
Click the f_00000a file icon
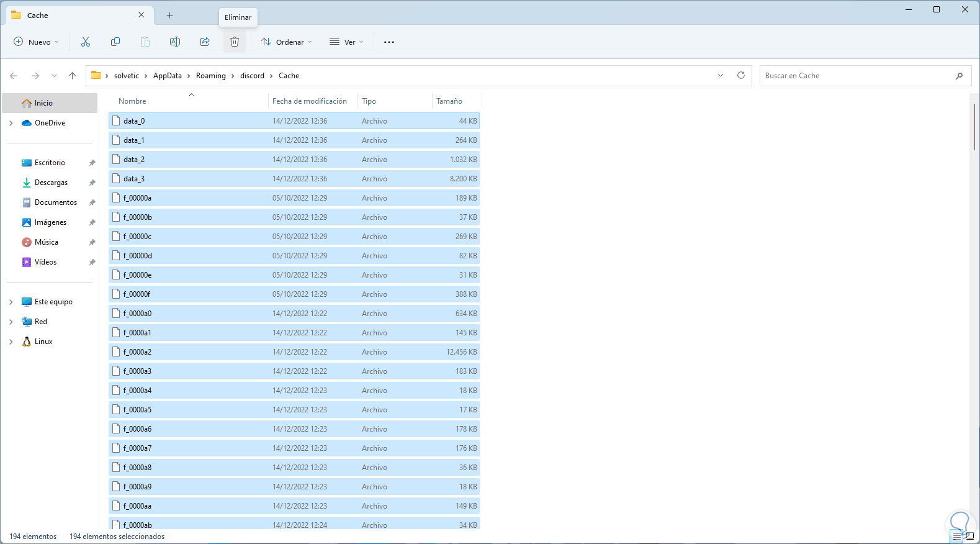point(116,197)
